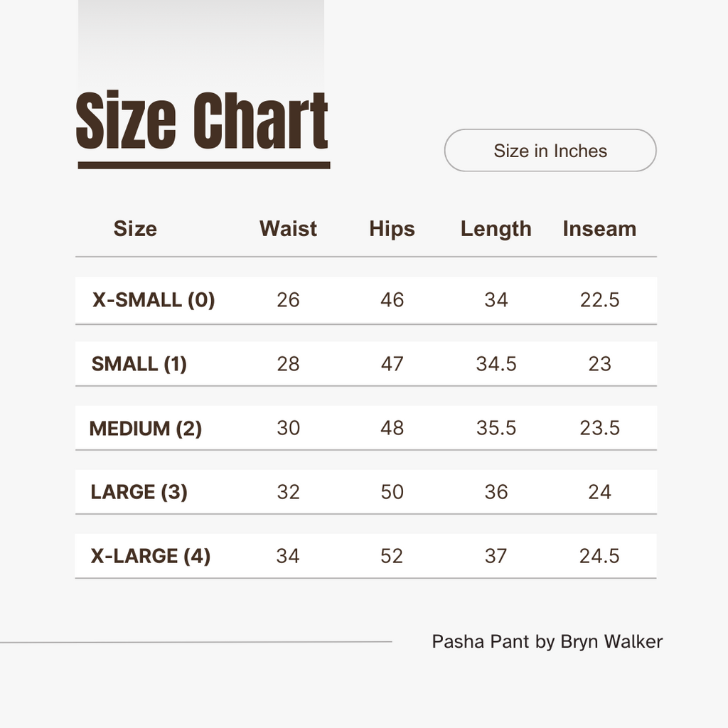Select the X-LARGE (4) row label
The width and height of the screenshot is (728, 728).
(151, 556)
